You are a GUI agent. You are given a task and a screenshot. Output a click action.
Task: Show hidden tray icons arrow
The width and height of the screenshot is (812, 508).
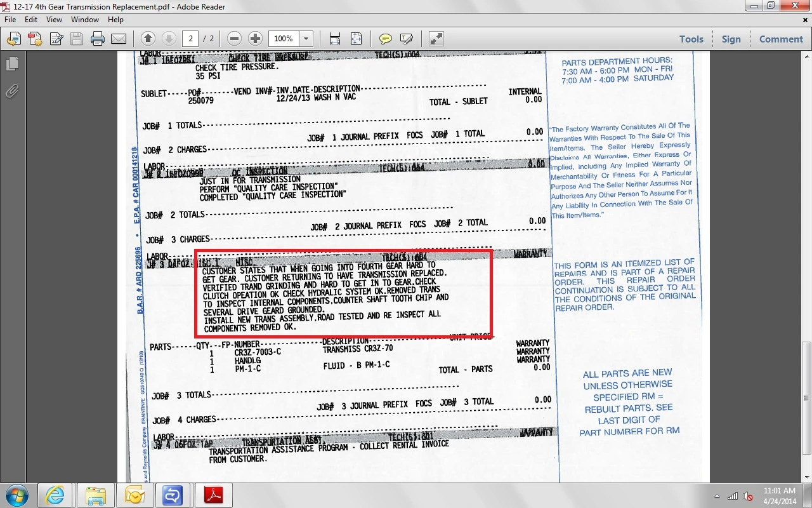point(717,496)
